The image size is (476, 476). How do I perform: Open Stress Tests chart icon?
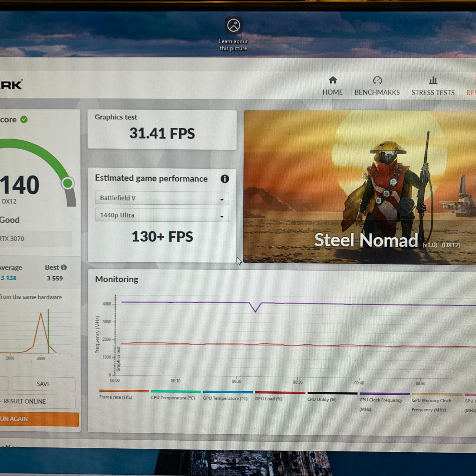(433, 80)
